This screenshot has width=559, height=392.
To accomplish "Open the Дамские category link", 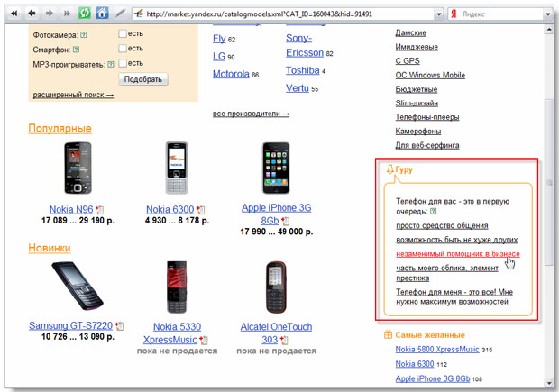I will (x=411, y=32).
